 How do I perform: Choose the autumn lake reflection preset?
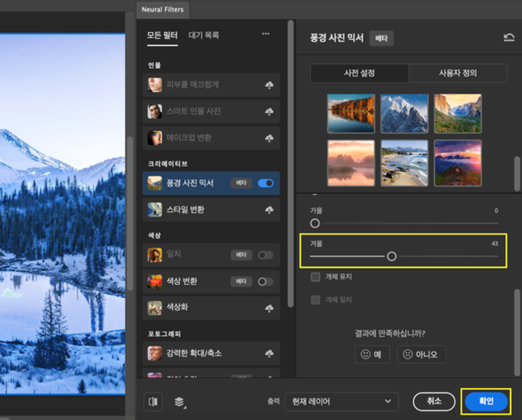click(x=351, y=113)
